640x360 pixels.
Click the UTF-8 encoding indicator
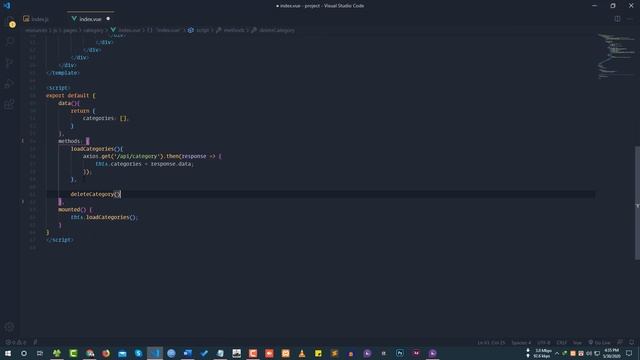point(544,342)
